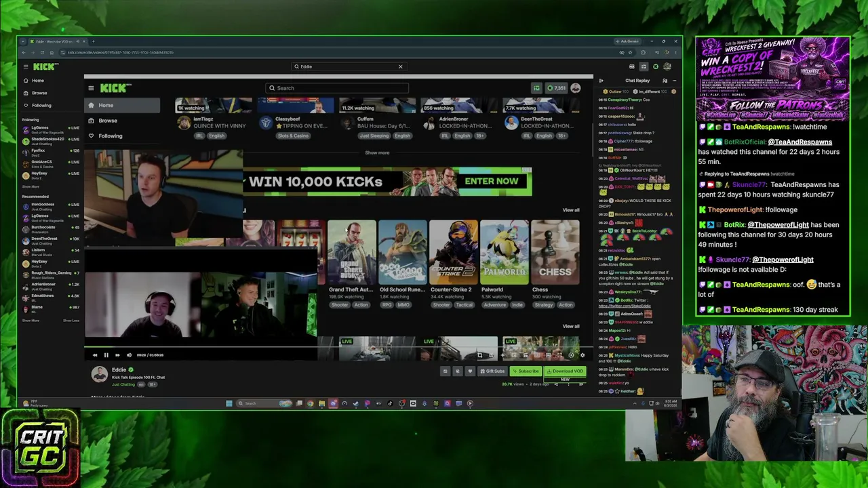Open the browser tab search dropdown

coord(23,41)
